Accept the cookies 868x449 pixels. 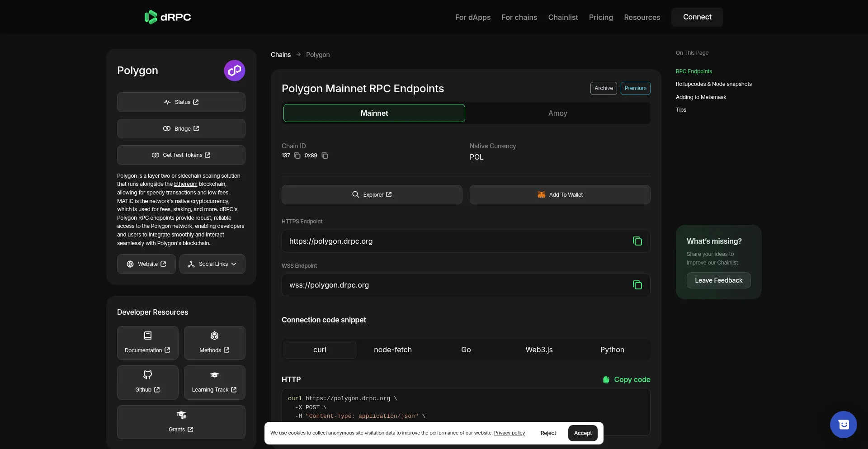point(583,433)
